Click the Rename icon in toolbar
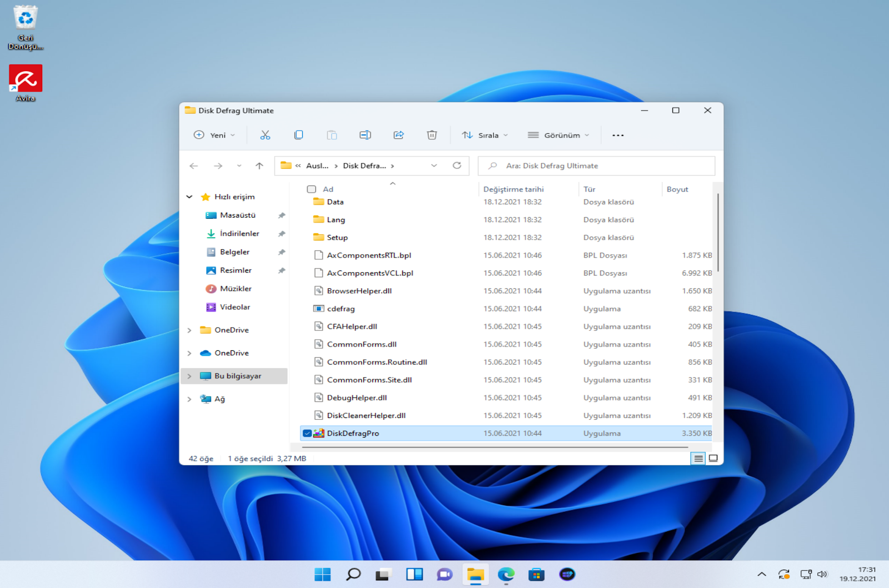Screen dimensions: 889x588 point(365,135)
